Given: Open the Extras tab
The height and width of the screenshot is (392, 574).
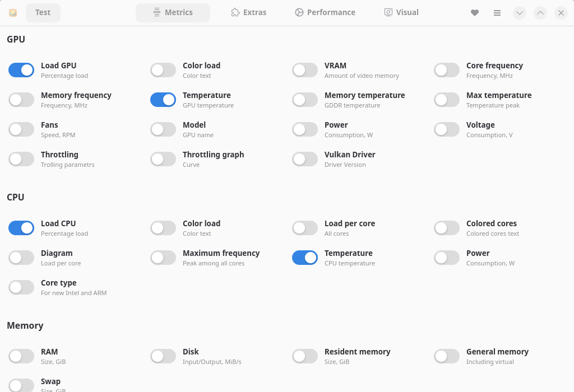Looking at the screenshot, I should (249, 12).
